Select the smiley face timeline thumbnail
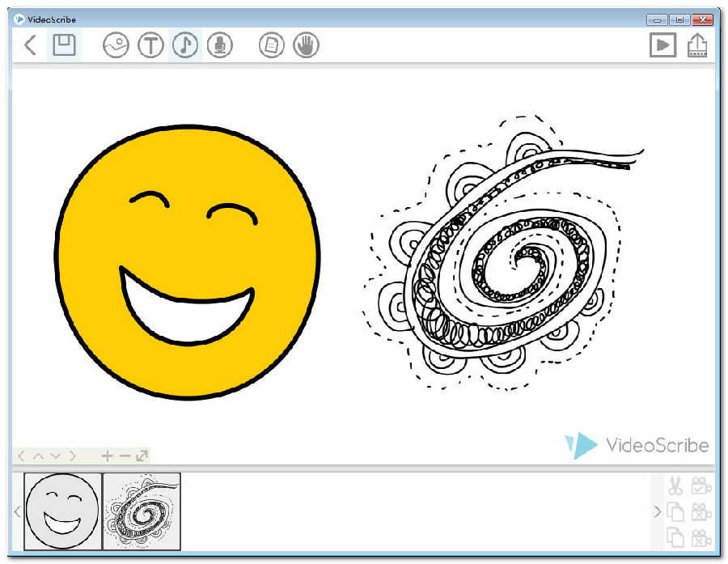Screen dimensions: 728x564 tap(62, 511)
